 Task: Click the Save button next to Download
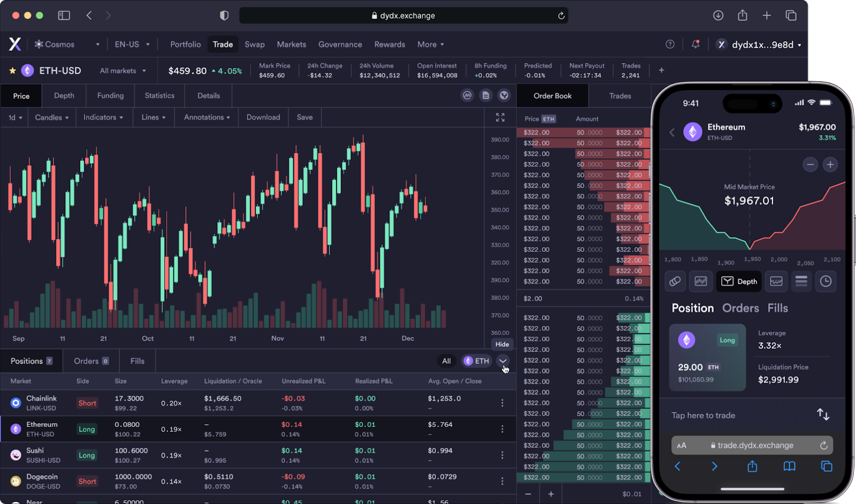(x=304, y=117)
